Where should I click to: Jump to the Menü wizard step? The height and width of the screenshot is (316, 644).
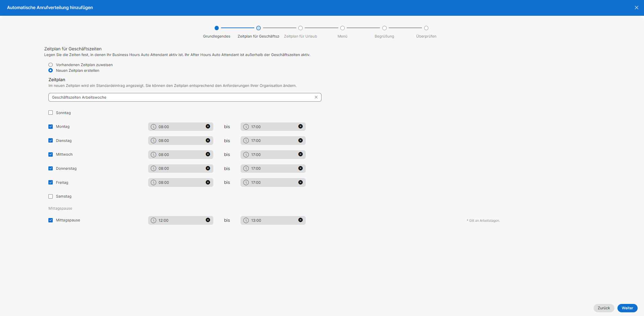point(342,28)
